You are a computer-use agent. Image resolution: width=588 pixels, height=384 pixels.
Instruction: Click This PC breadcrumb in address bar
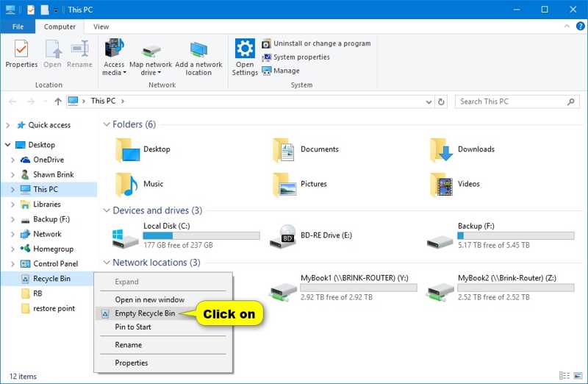[x=103, y=101]
